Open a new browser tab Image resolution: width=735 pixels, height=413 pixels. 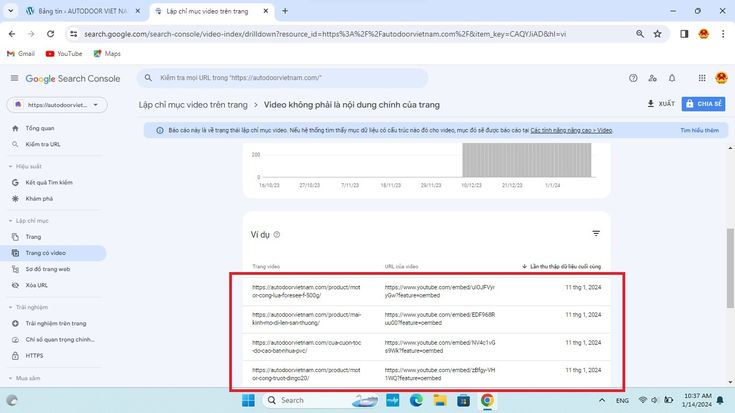(x=285, y=11)
